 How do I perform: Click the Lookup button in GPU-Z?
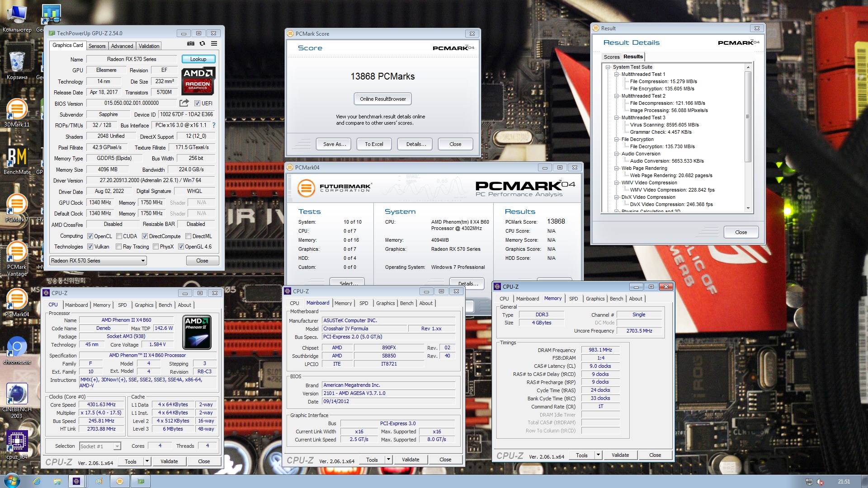coord(198,59)
